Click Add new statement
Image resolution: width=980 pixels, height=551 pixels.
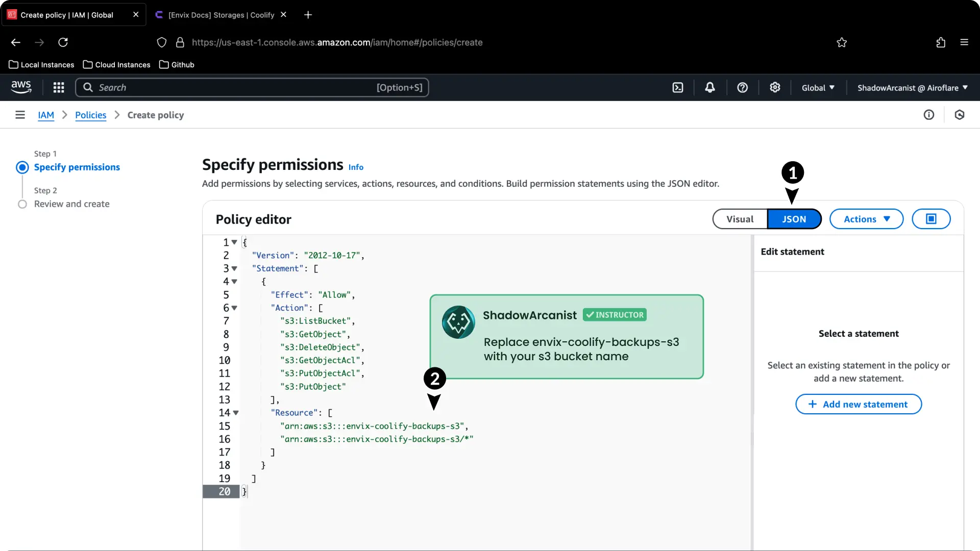click(859, 404)
